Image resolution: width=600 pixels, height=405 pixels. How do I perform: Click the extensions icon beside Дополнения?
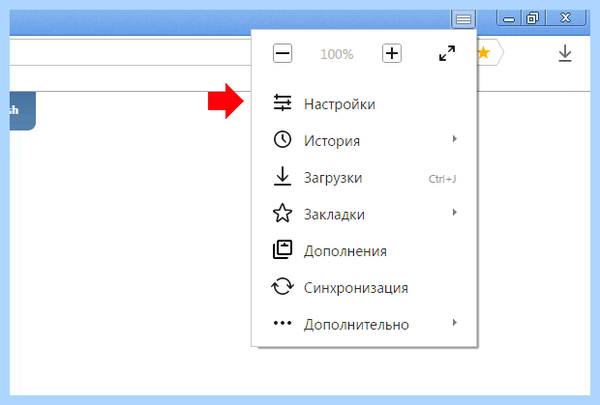tap(282, 250)
